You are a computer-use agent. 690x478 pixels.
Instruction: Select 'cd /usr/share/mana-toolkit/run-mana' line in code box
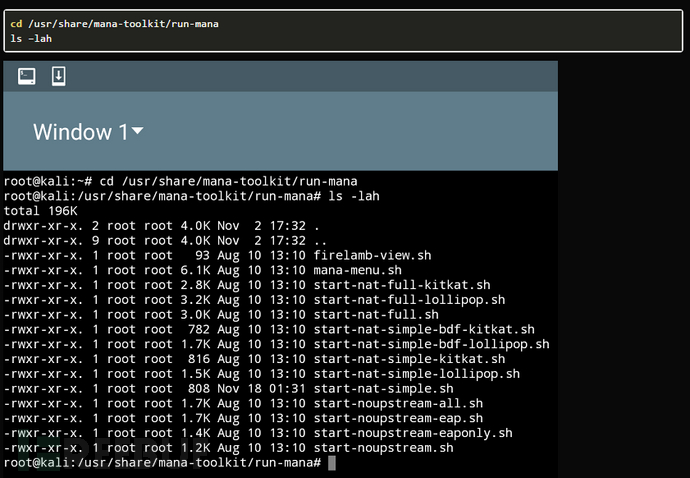[x=114, y=24]
